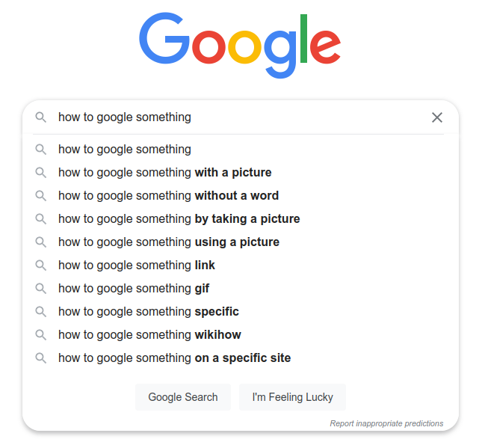Choose suggestion 'by taking a picture'
Viewport: 482px width, 448px height.
[x=241, y=219]
